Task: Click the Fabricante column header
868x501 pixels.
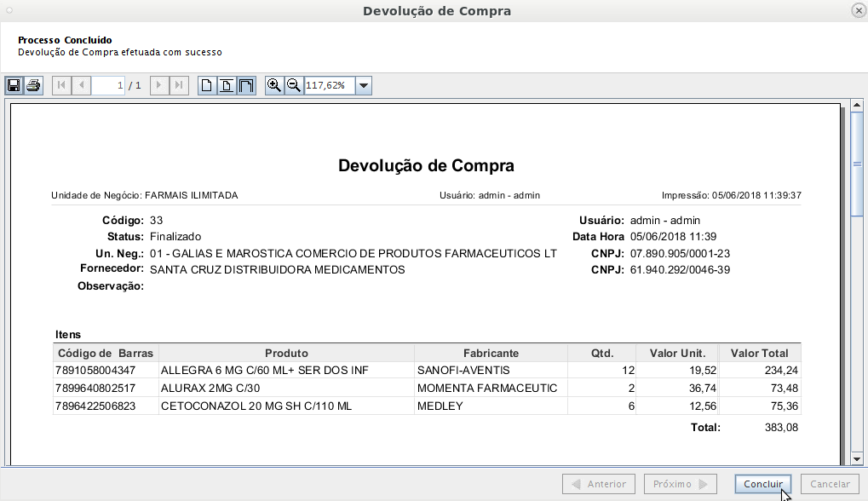Action: pyautogui.click(x=491, y=354)
